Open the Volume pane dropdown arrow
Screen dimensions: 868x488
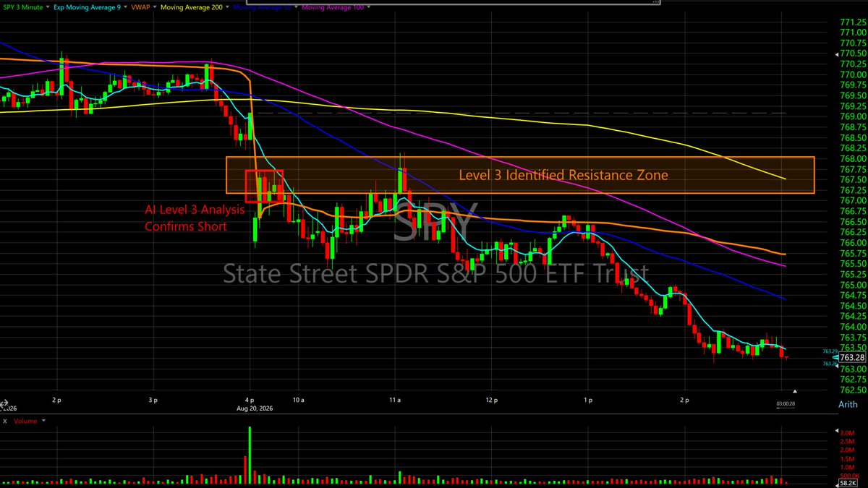point(43,420)
